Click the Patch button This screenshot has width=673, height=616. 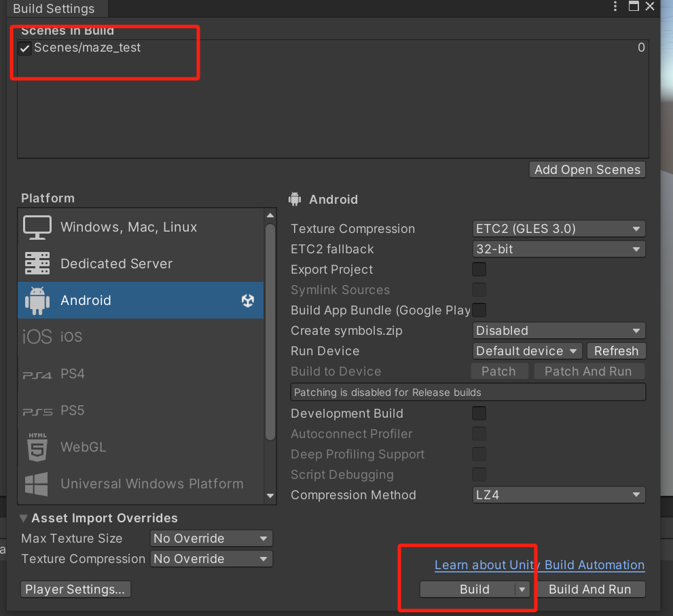point(499,372)
